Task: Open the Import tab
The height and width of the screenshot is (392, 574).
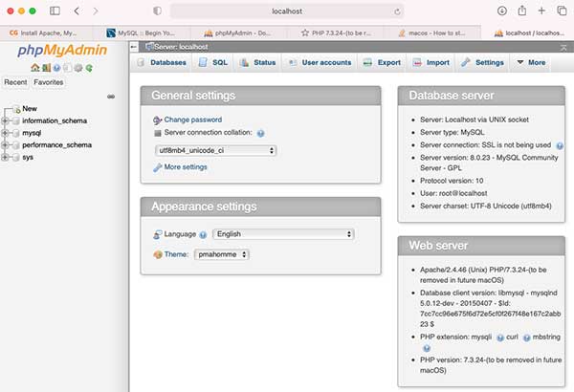Action: point(430,62)
